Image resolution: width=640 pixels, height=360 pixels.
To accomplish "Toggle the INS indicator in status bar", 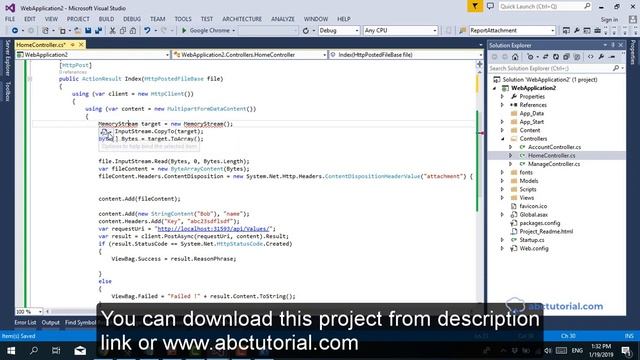I will click(x=629, y=336).
